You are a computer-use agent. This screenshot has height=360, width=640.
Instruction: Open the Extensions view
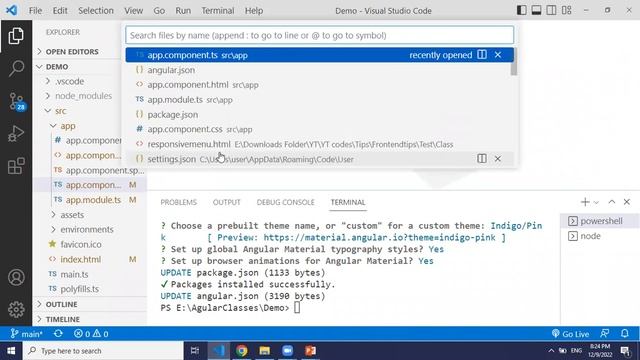coord(16,166)
